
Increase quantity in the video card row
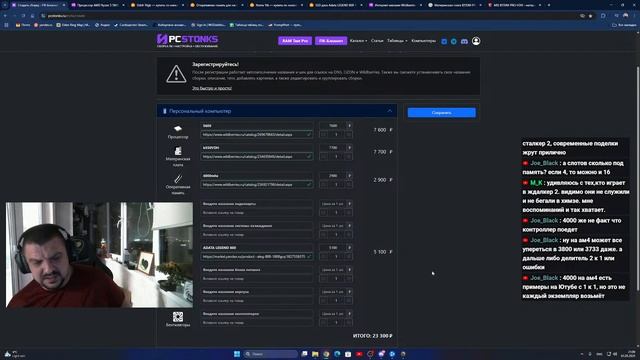click(x=348, y=212)
